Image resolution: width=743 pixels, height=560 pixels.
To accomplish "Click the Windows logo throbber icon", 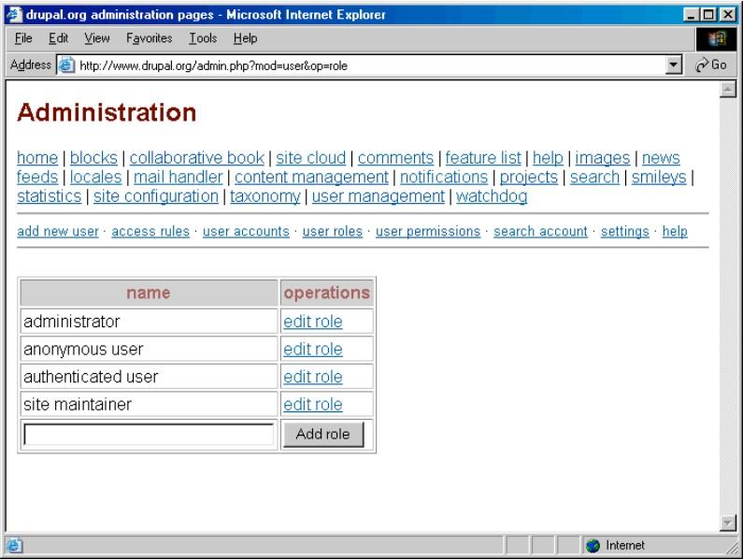I will pos(717,39).
